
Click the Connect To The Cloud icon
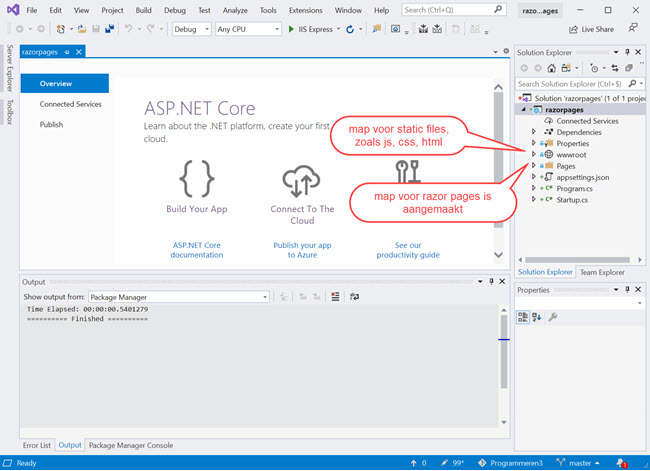point(301,181)
